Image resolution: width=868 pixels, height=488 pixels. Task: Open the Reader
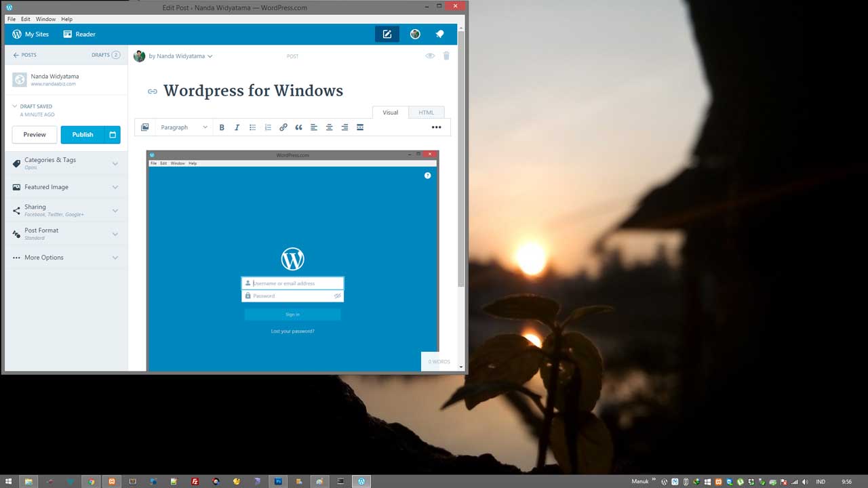[79, 34]
